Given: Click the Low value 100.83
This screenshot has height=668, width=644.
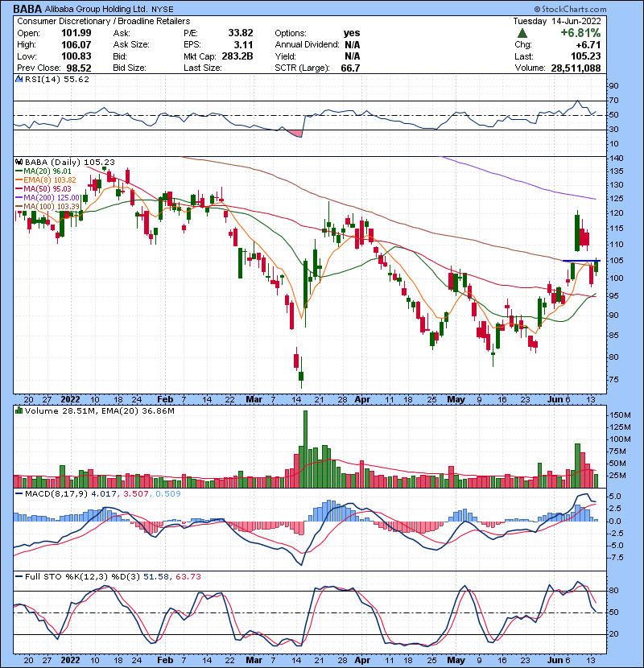Looking at the screenshot, I should pos(76,56).
